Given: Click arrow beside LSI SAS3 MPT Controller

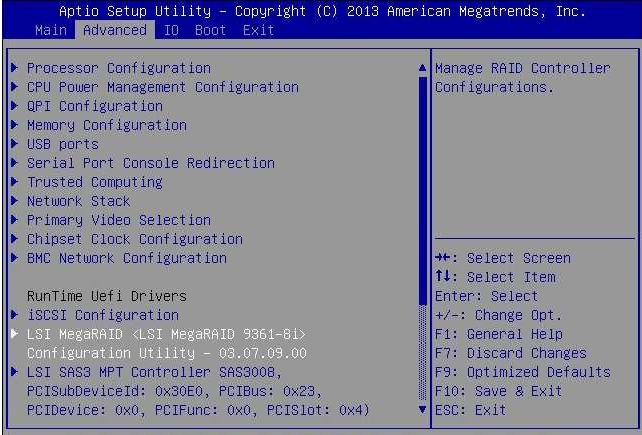Looking at the screenshot, I should coord(14,372).
